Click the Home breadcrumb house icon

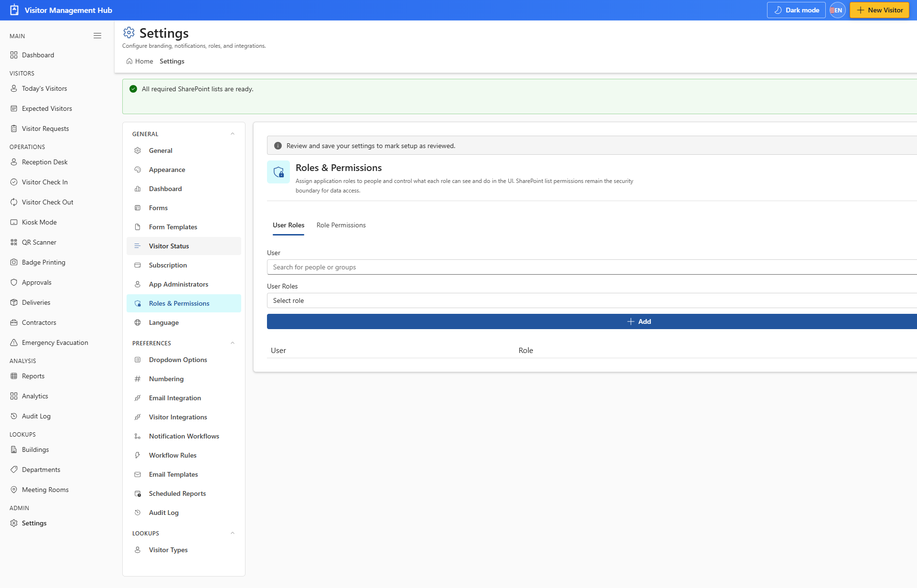(129, 61)
